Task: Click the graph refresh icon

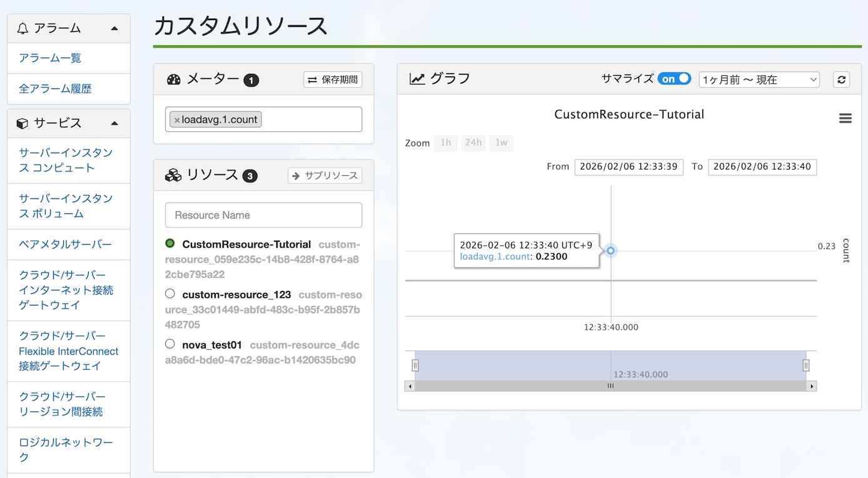Action: (x=841, y=79)
